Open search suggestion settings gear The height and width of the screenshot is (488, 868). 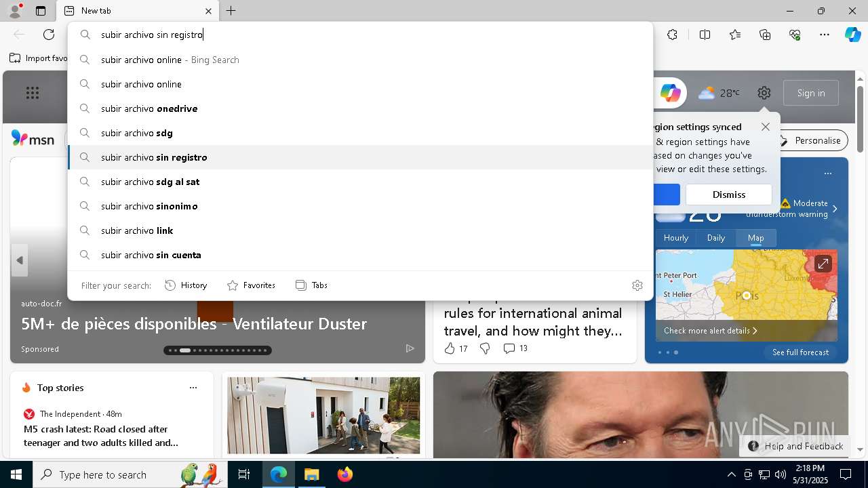pyautogui.click(x=637, y=285)
